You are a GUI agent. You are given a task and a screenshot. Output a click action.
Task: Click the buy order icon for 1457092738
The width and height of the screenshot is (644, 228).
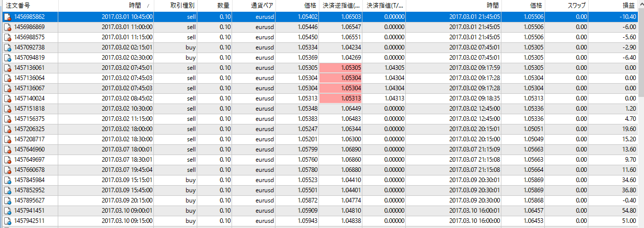pyautogui.click(x=7, y=47)
